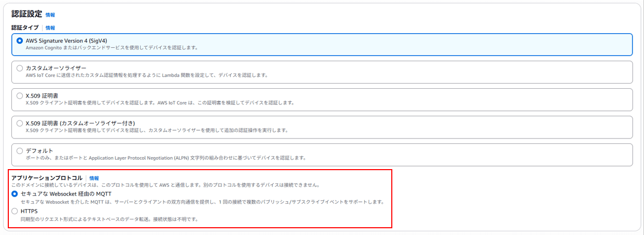The height and width of the screenshot is (235, 644).
Task: Switch protocol to the HTTPS radio button
Action: click(x=15, y=211)
